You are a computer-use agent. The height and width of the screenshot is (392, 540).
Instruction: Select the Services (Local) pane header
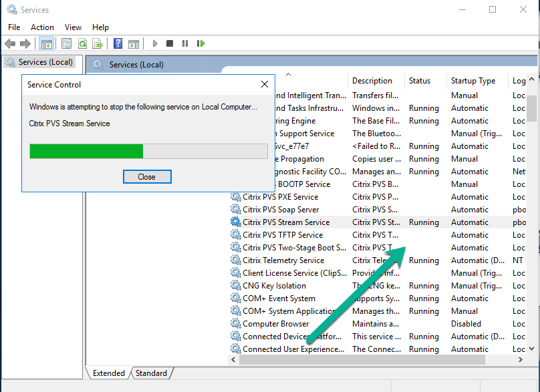click(x=136, y=65)
